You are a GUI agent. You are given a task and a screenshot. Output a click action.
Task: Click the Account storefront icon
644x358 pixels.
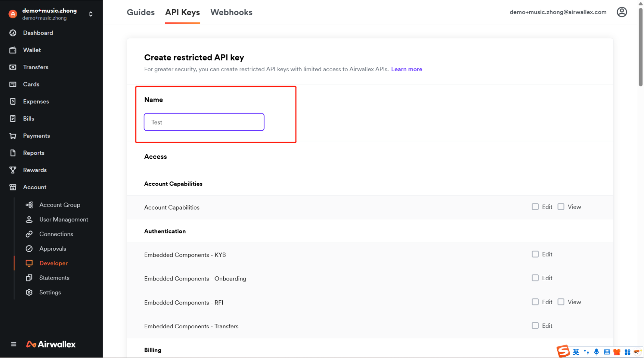point(13,187)
